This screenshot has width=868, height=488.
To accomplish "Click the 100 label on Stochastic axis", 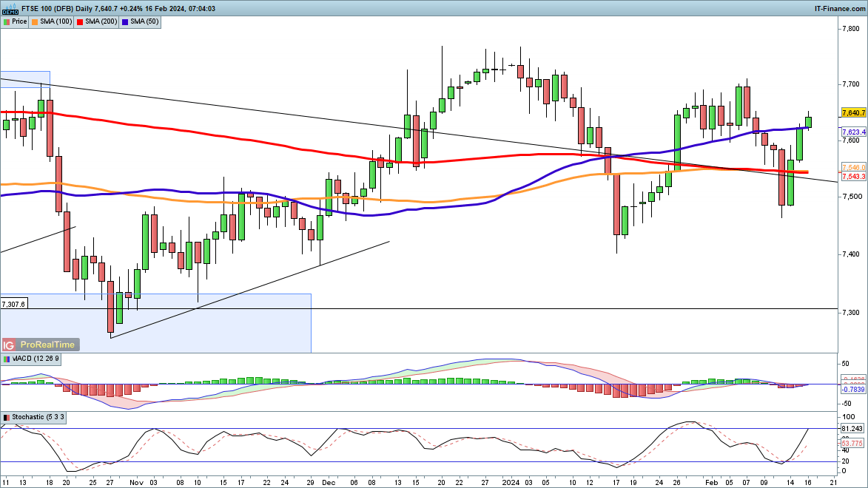I will click(x=848, y=417).
